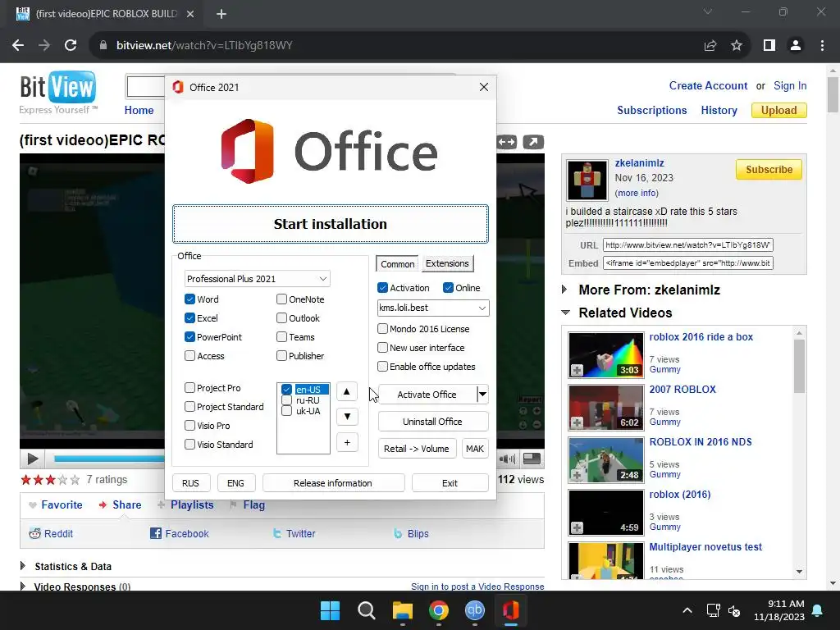Enable the Mondo 2016 License checkbox
The image size is (840, 630).
tap(382, 328)
